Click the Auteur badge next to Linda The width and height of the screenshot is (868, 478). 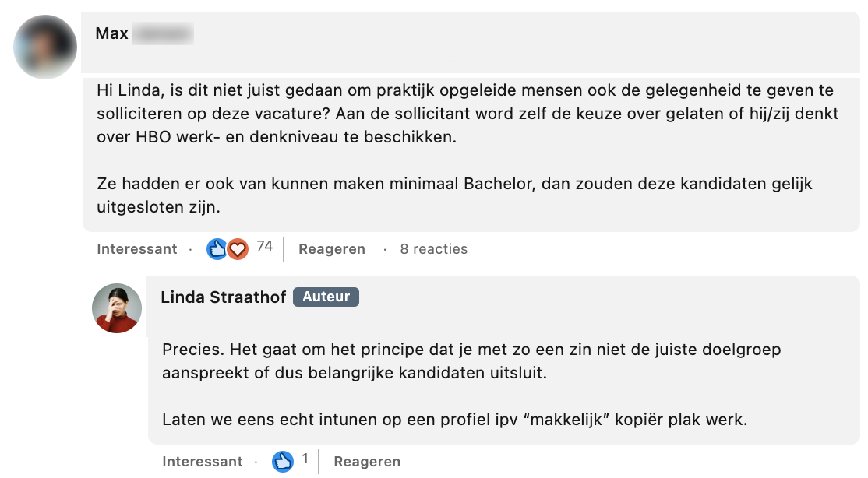(x=326, y=297)
